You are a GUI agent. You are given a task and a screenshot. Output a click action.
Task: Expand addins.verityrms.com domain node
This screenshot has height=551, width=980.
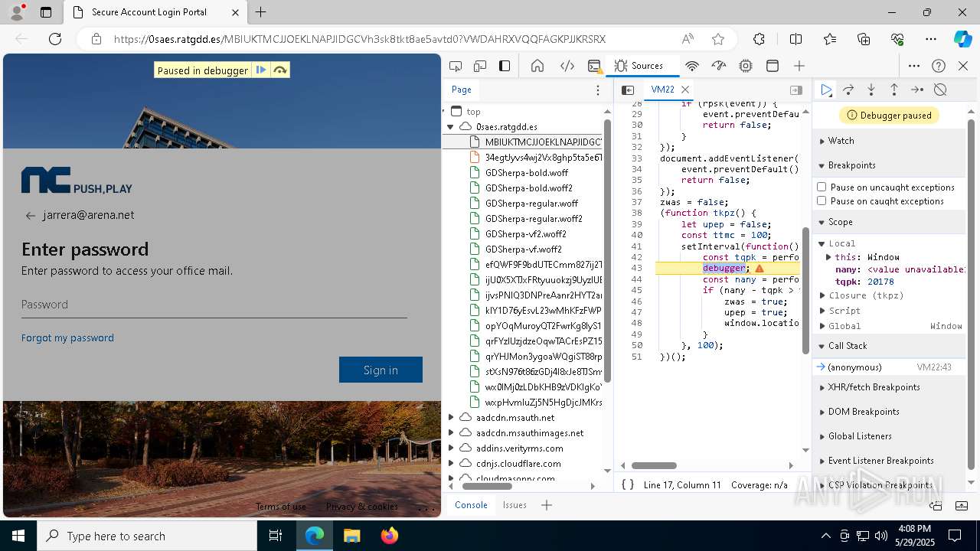[452, 448]
